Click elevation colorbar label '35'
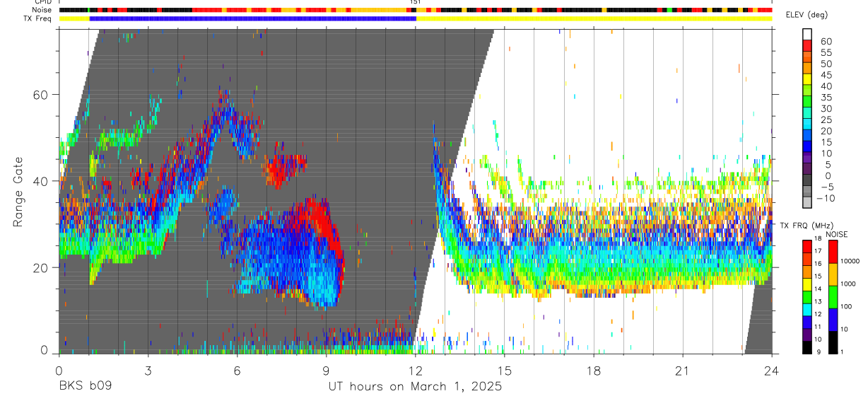Viewport: 868px width, 401px height. coord(826,98)
